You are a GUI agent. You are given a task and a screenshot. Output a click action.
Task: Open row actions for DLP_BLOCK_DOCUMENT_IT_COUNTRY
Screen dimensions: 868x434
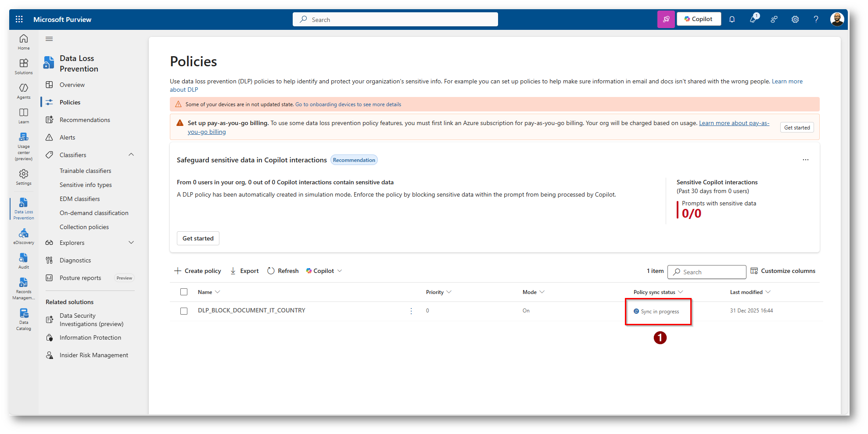pyautogui.click(x=411, y=311)
